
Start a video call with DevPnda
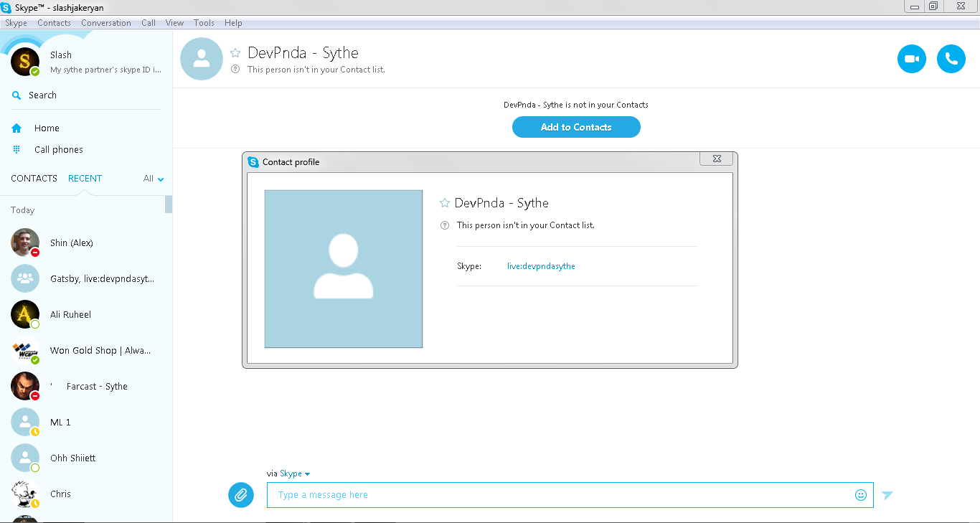(912, 59)
